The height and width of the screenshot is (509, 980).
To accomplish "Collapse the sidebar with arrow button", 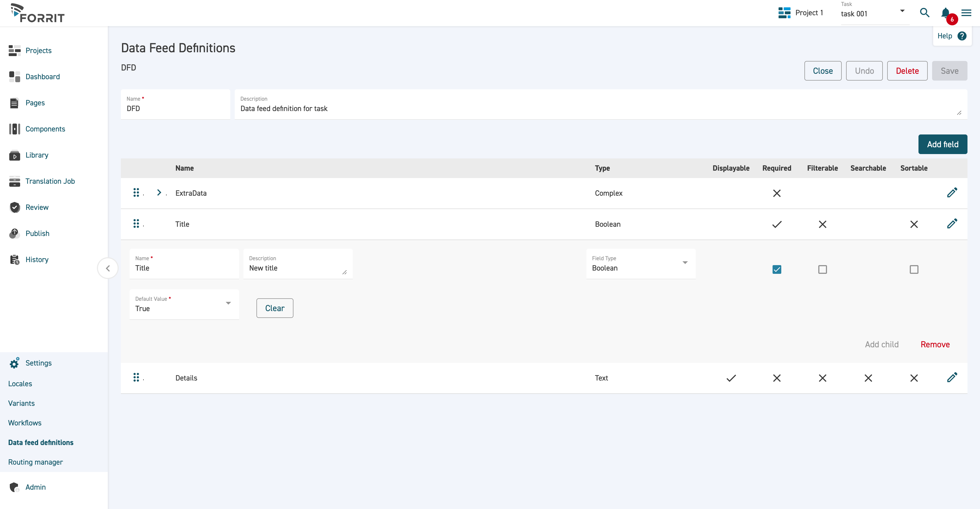I will (108, 268).
